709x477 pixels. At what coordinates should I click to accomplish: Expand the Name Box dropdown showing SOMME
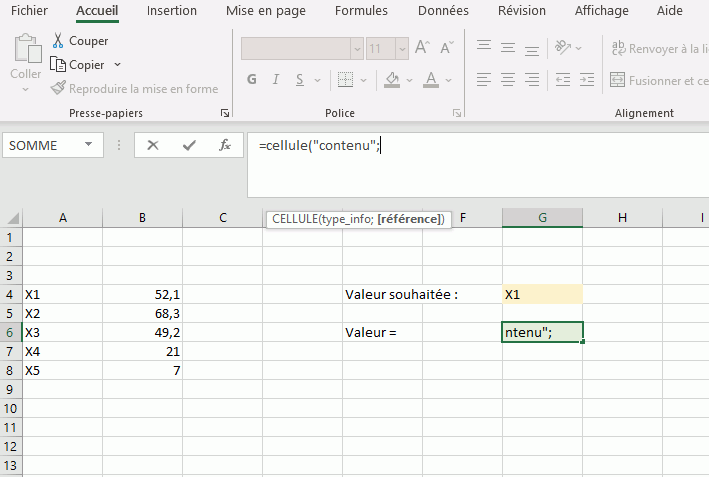pos(90,145)
